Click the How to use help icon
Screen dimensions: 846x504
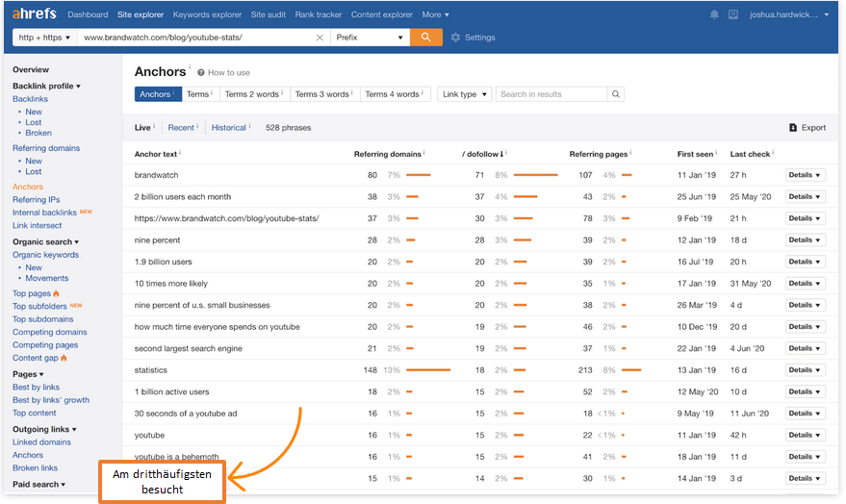pyautogui.click(x=200, y=73)
